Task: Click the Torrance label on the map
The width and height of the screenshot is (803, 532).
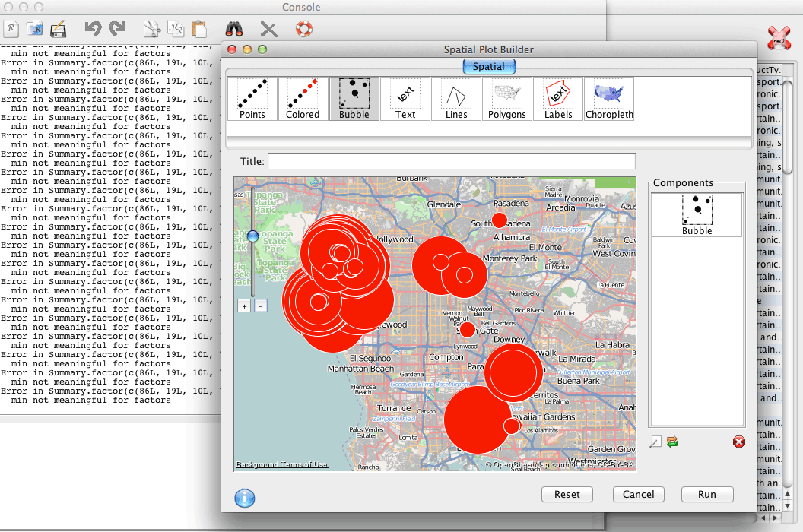Action: 394,409
